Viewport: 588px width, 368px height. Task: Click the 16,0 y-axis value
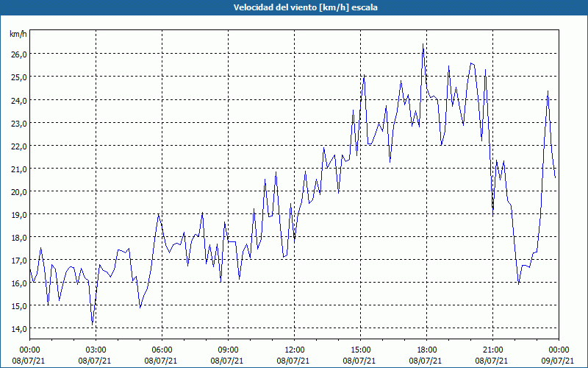coord(18,283)
